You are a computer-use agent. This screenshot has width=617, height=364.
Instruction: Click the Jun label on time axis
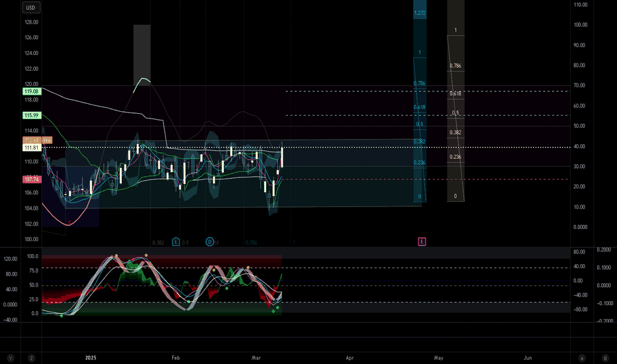click(528, 357)
